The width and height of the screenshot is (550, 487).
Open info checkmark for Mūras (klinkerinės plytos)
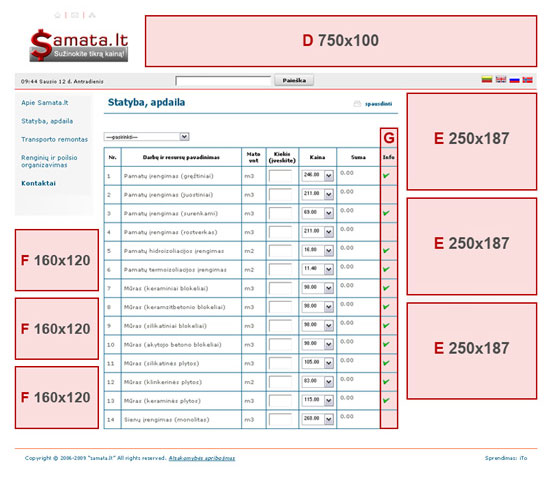pos(386,382)
